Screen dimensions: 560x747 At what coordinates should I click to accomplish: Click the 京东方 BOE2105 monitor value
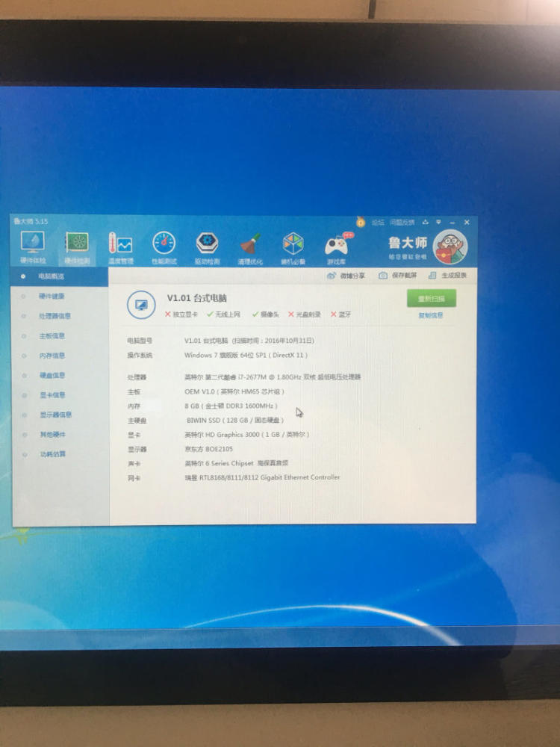tap(208, 449)
